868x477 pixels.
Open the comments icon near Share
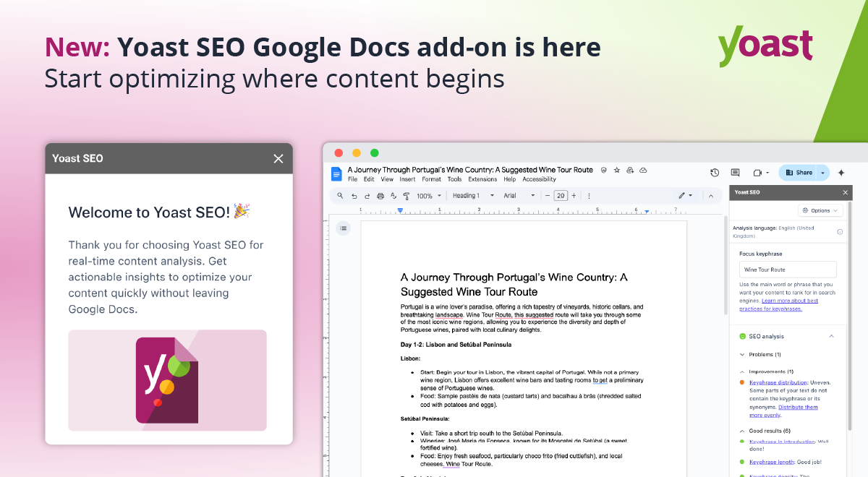(735, 173)
